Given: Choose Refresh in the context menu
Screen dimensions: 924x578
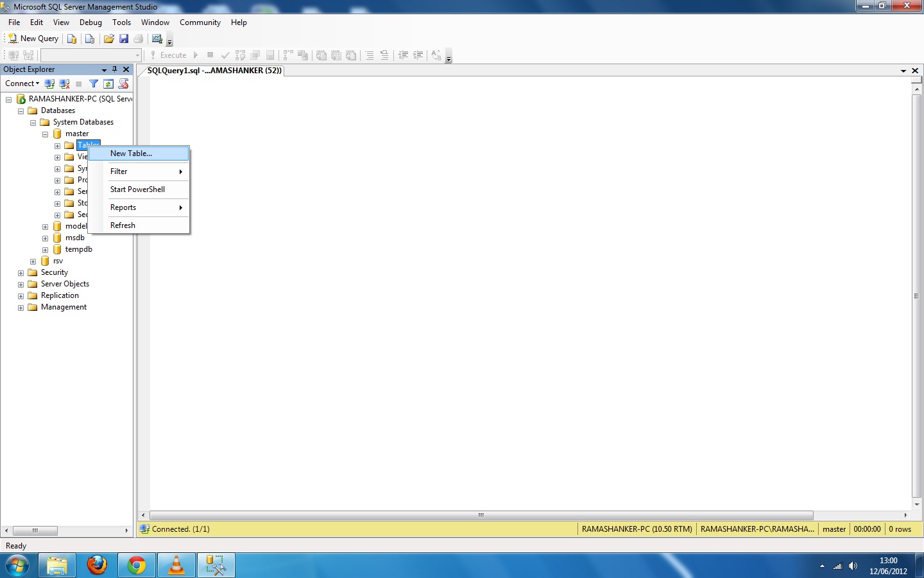Looking at the screenshot, I should tap(139, 225).
